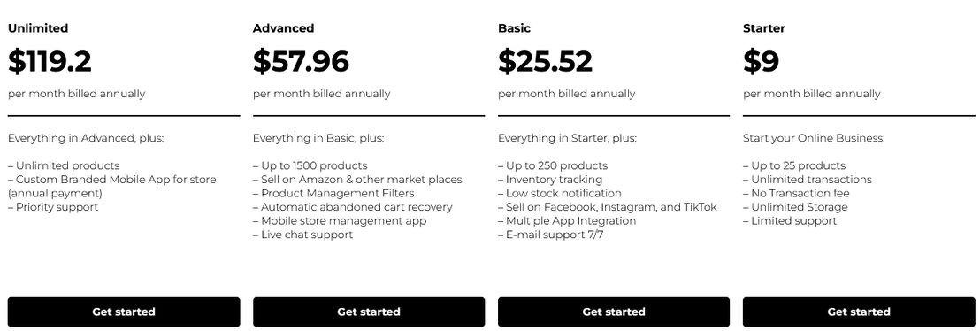Click the E-mail support 7/7 feature
980x331 pixels.
tap(551, 235)
